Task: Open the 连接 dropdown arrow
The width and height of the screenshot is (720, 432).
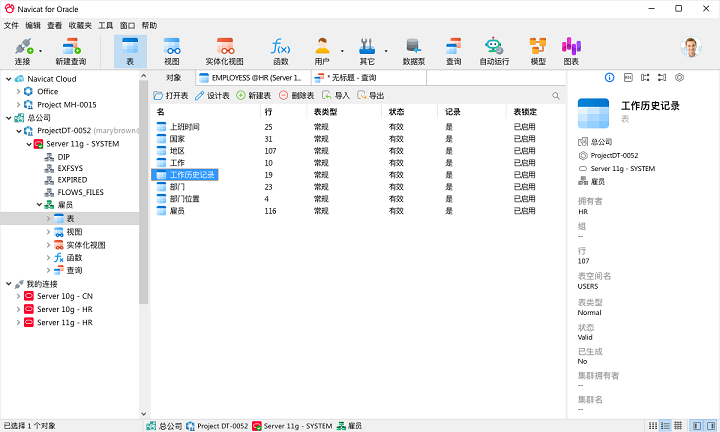Action: click(x=40, y=51)
